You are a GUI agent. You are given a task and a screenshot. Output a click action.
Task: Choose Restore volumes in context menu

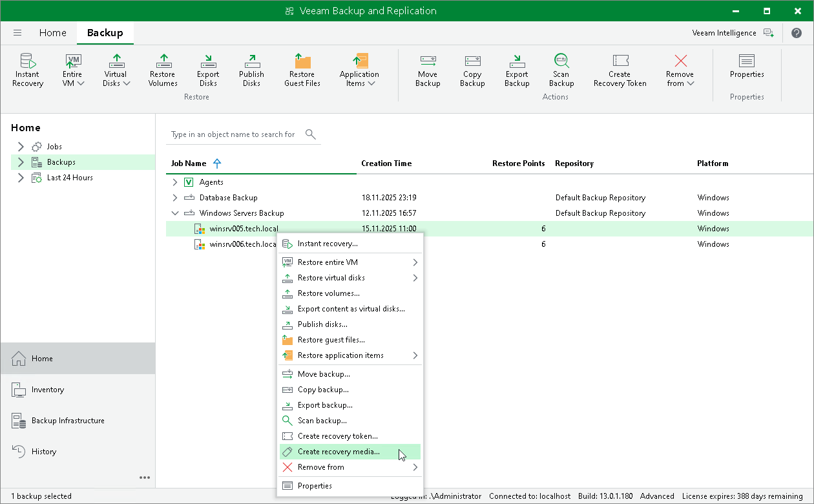[350, 293]
